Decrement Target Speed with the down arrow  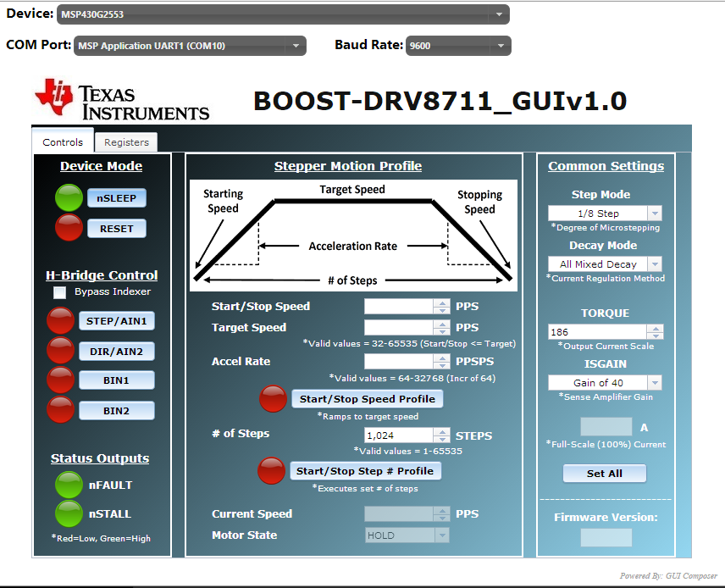point(442,332)
